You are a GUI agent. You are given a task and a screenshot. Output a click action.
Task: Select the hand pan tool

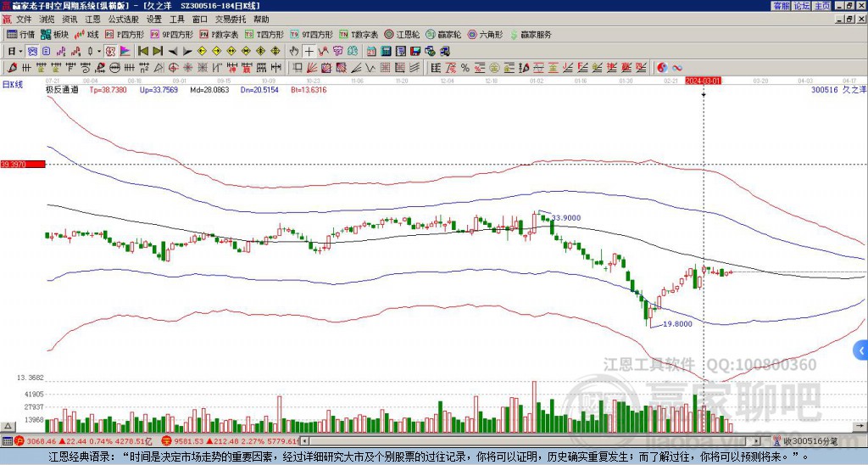[294, 52]
